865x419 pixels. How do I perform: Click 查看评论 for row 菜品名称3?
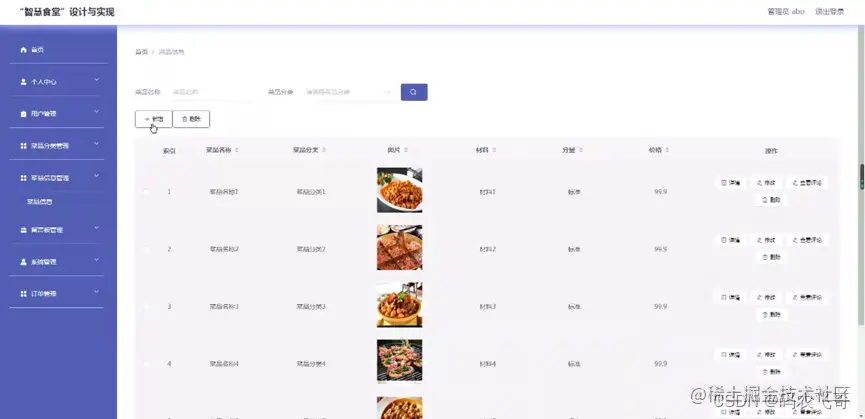pyautogui.click(x=807, y=297)
